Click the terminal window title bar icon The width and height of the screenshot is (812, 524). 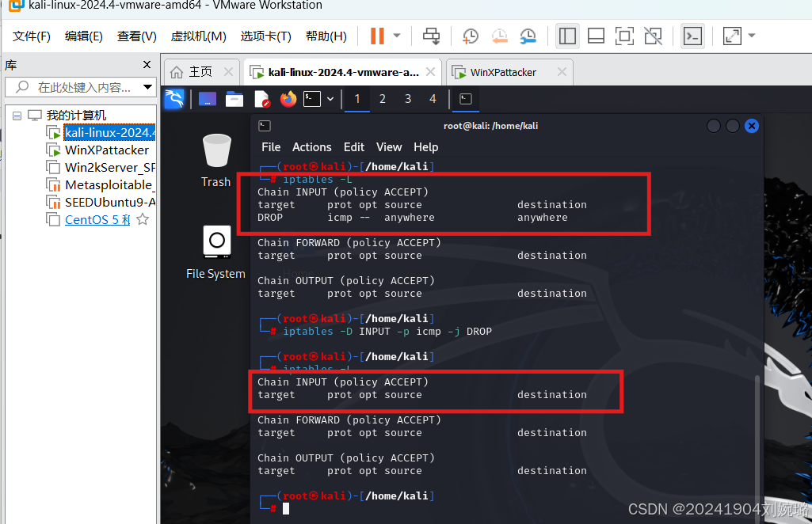pos(265,126)
